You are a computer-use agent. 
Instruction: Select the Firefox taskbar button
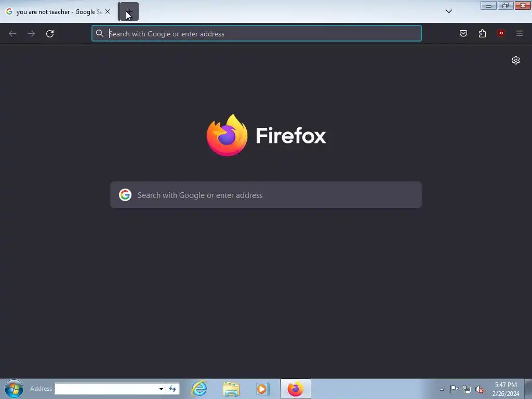296,389
